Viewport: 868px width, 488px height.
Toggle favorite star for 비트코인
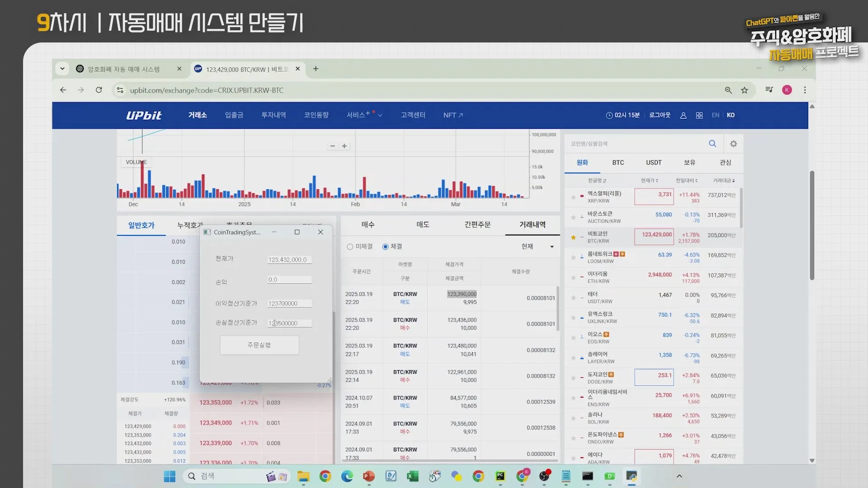tap(573, 237)
